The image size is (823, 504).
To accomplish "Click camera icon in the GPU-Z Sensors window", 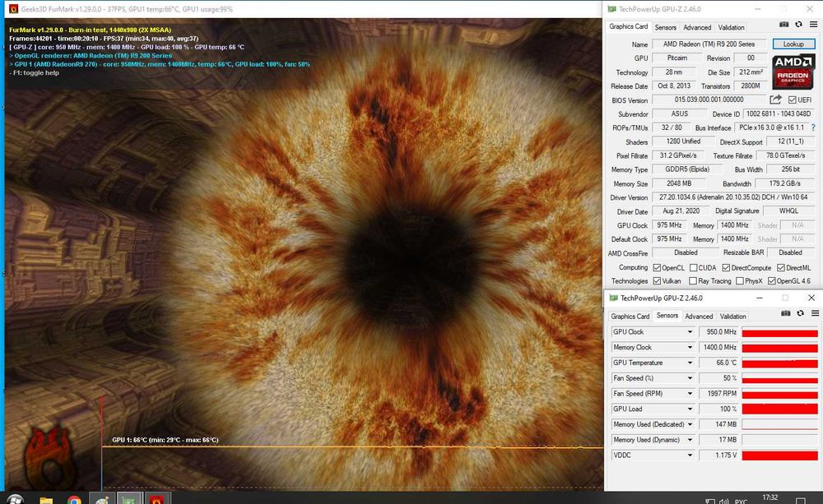I will pos(786,313).
